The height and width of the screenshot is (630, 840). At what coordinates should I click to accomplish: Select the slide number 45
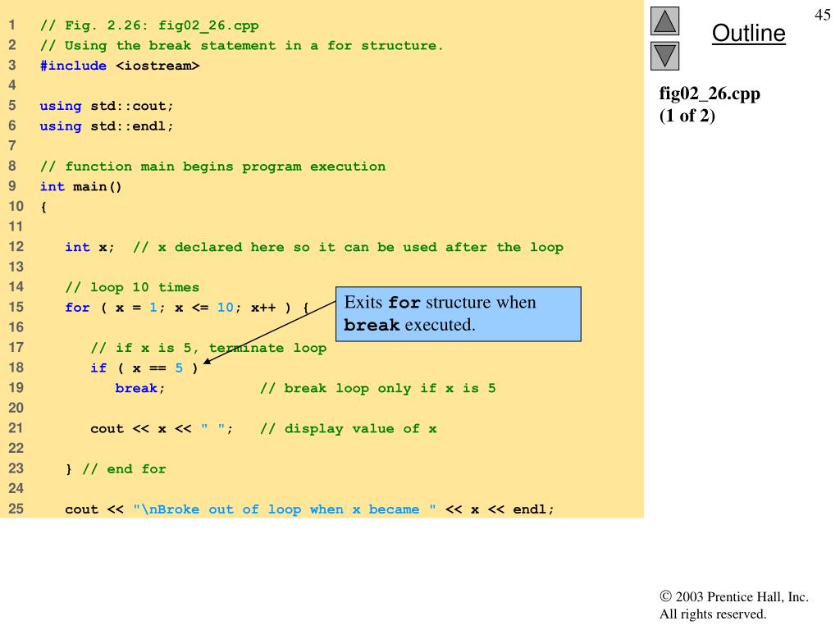(x=822, y=15)
